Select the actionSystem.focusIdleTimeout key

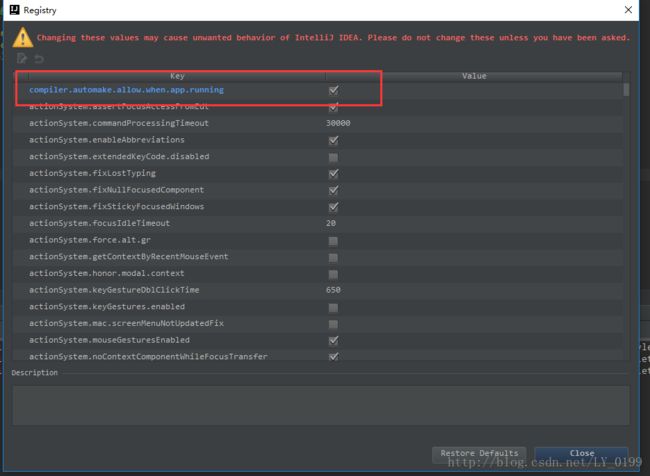[99, 223]
